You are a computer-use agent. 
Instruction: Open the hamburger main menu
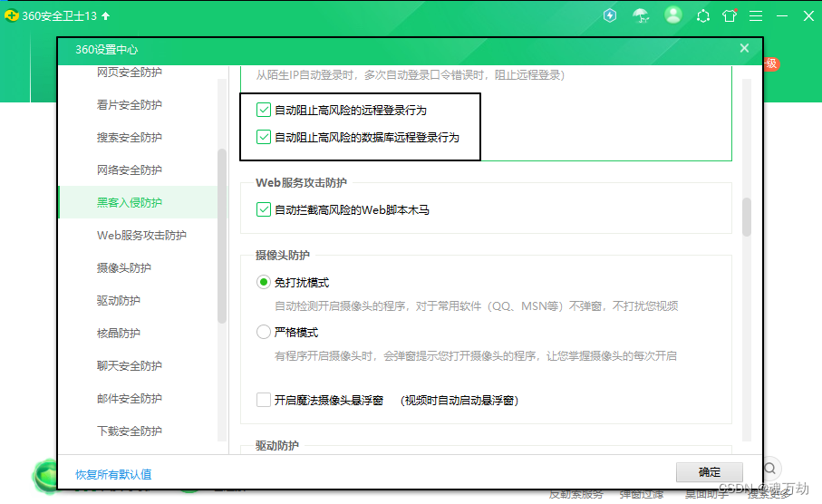756,16
